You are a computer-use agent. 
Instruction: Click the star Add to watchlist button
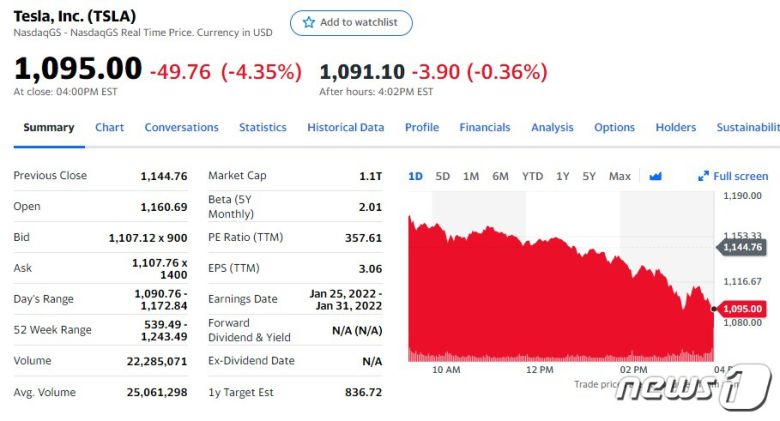(351, 23)
